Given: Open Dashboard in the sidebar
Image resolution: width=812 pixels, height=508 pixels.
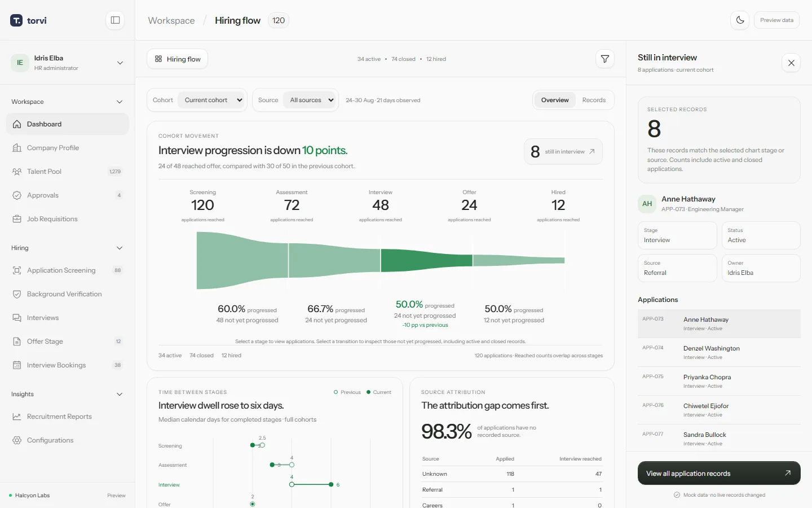Looking at the screenshot, I should click(x=67, y=124).
